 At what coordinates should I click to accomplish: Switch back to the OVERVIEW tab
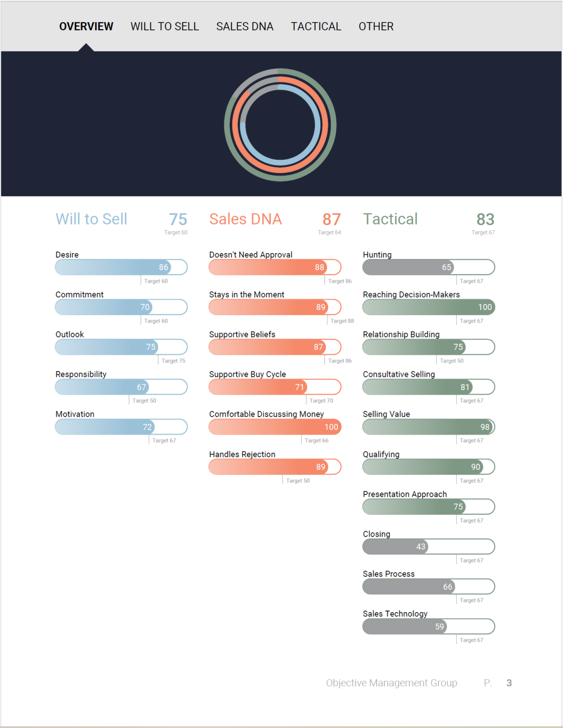point(86,27)
